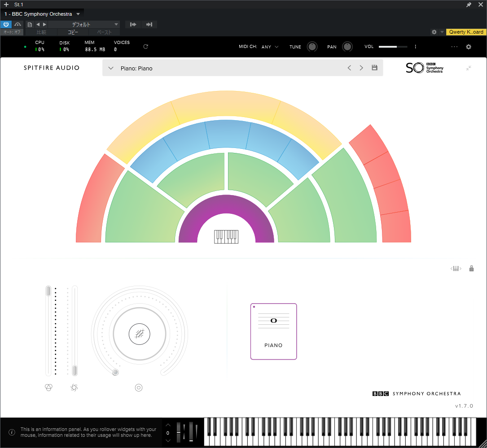Click the reverb big knob center icon
This screenshot has width=487, height=448.
(x=140, y=334)
